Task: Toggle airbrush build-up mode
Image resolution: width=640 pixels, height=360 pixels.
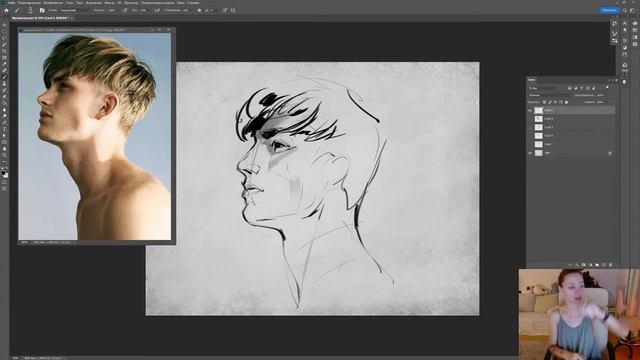Action: pyautogui.click(x=157, y=10)
